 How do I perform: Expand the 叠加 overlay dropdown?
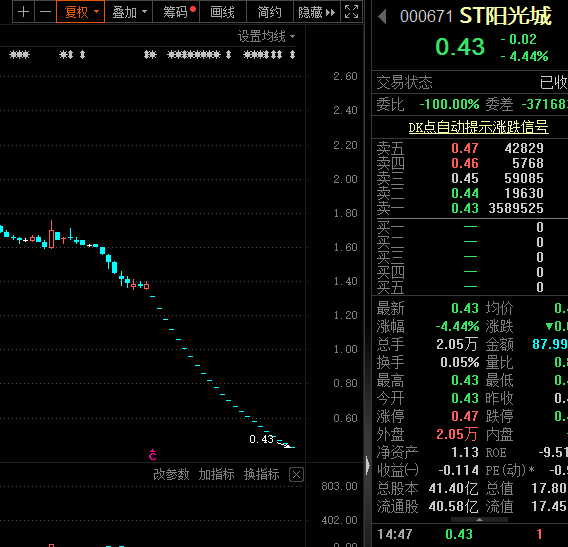(x=129, y=12)
